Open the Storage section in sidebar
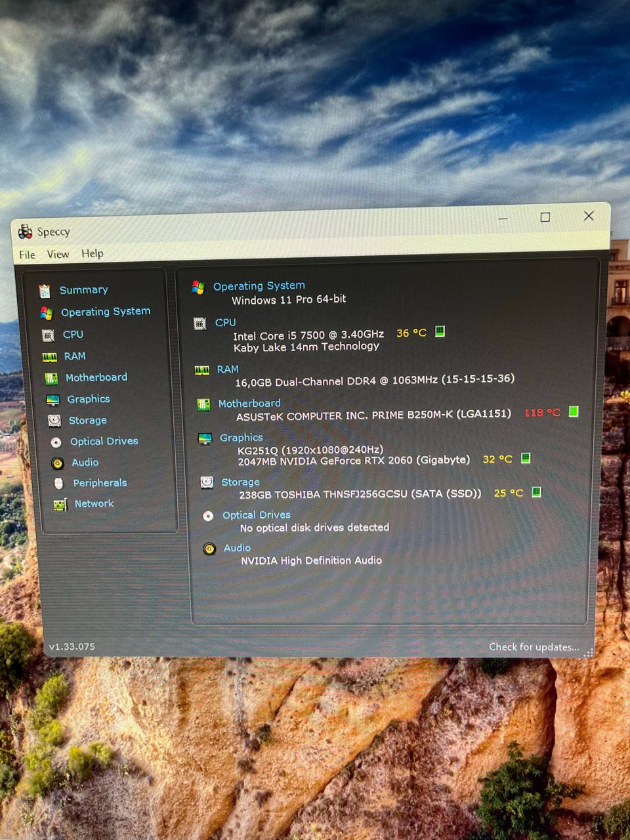 pos(88,421)
